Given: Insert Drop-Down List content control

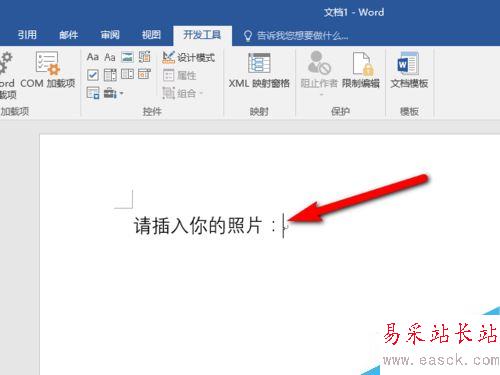Looking at the screenshot, I should pos(127,74).
